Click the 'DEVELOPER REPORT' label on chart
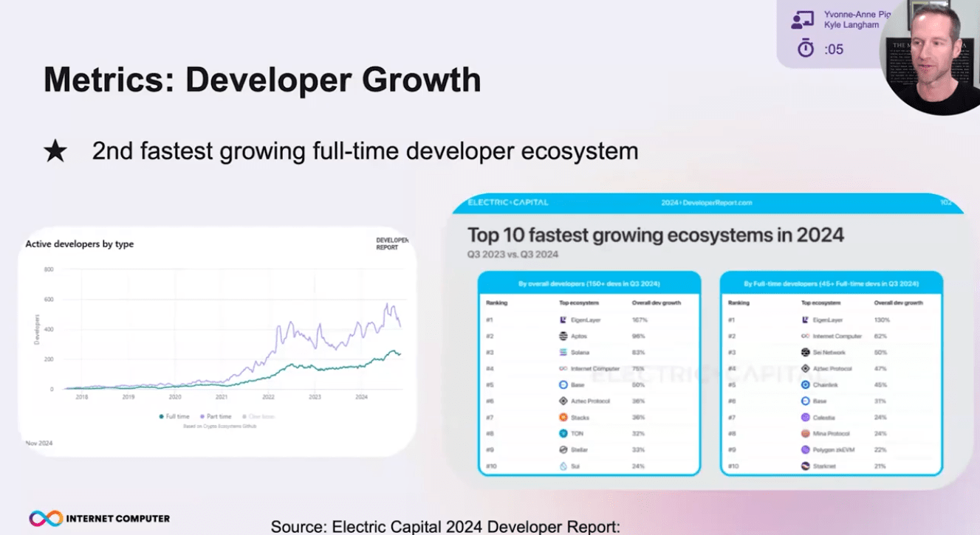Screen dimensions: 980x535 [x=391, y=244]
